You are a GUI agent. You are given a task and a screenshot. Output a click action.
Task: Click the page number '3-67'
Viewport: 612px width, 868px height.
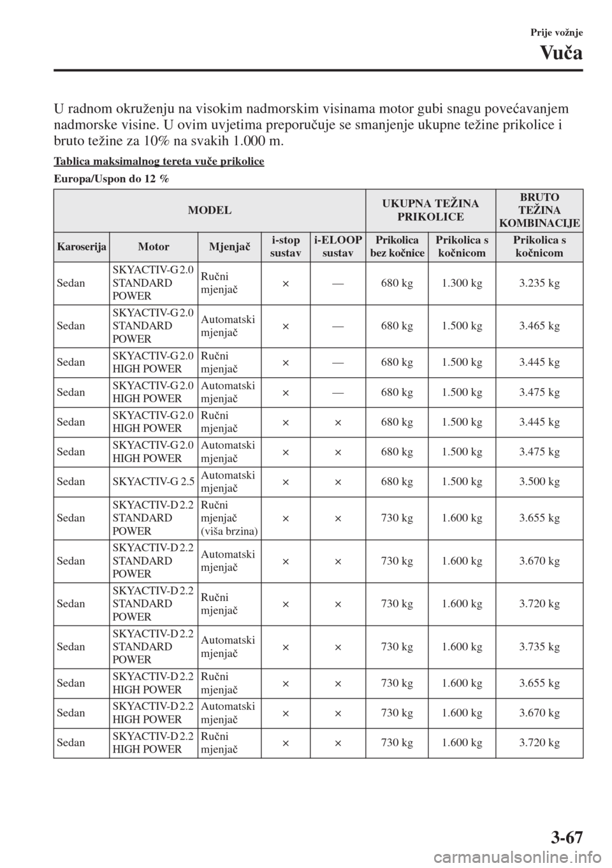point(566,837)
